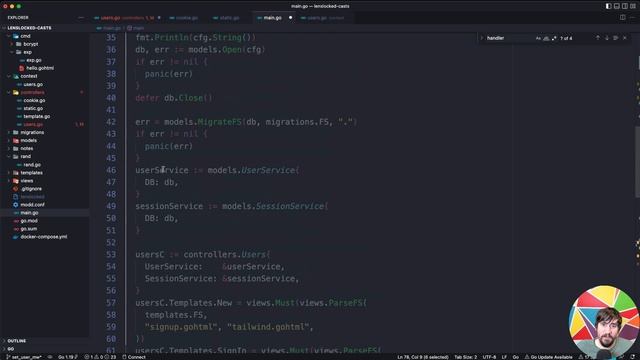Open rand.go file
The image size is (640, 360).
tap(45, 165)
